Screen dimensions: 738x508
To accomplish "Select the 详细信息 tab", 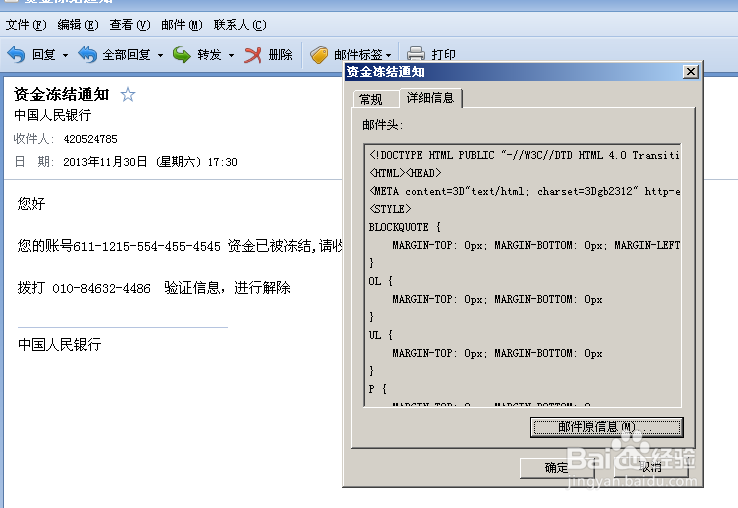I will point(431,98).
